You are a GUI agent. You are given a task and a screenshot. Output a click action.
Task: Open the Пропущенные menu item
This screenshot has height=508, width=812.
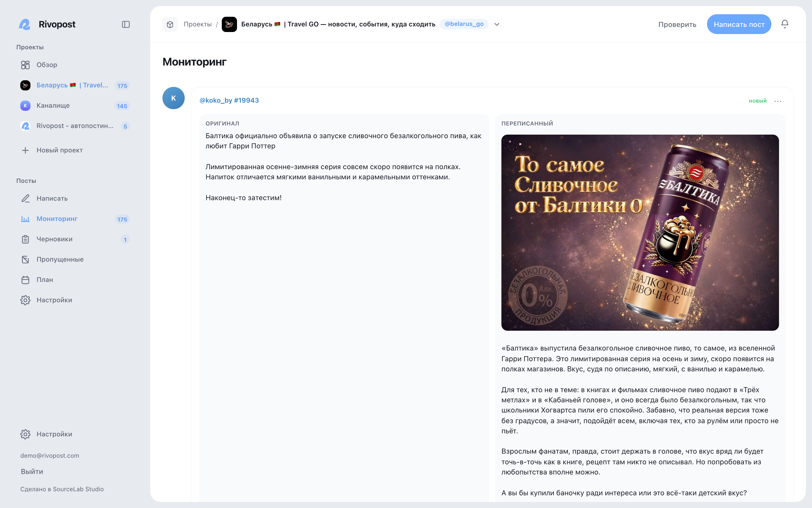[x=75, y=259]
